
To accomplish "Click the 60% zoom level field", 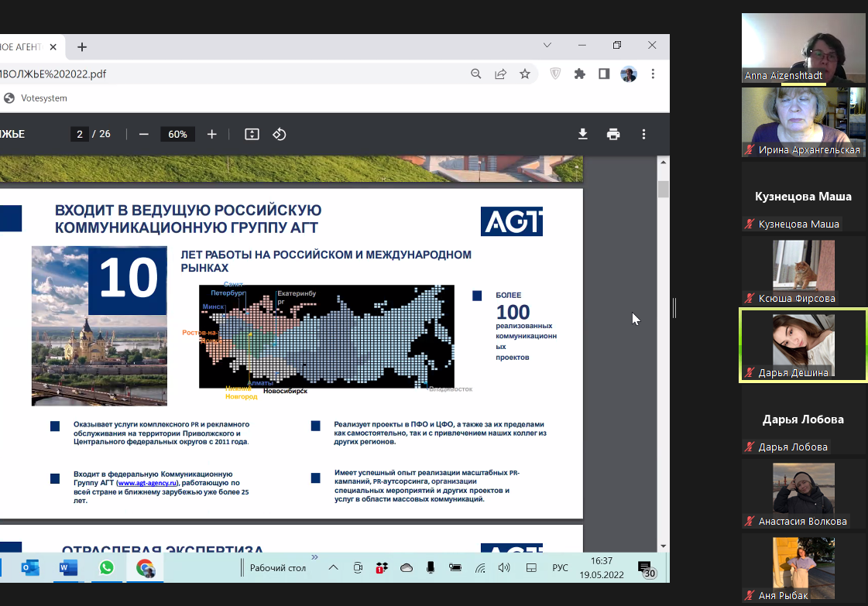I will 177,134.
